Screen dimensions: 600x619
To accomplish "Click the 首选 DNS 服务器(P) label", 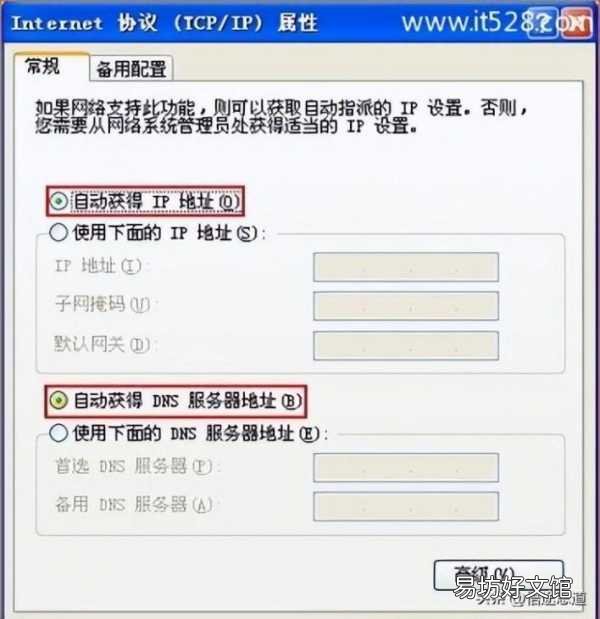I will pos(134,466).
